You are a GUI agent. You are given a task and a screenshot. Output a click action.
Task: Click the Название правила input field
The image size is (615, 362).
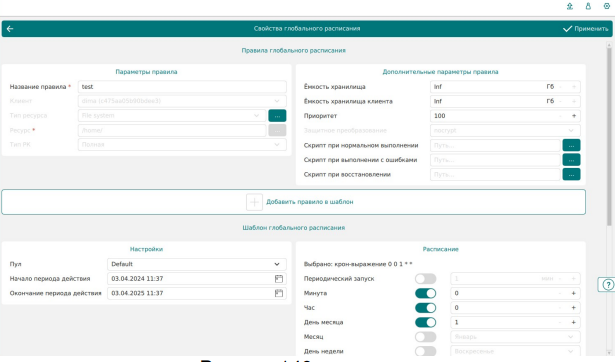click(x=182, y=87)
